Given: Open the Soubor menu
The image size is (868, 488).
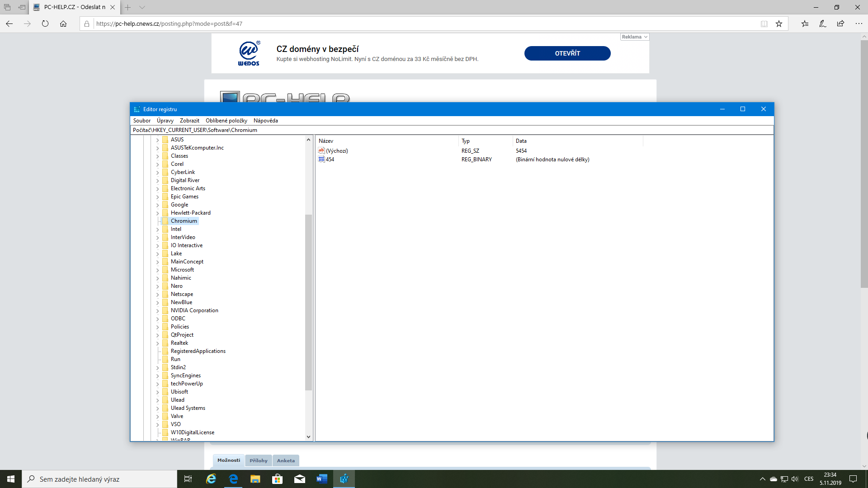Looking at the screenshot, I should (142, 121).
